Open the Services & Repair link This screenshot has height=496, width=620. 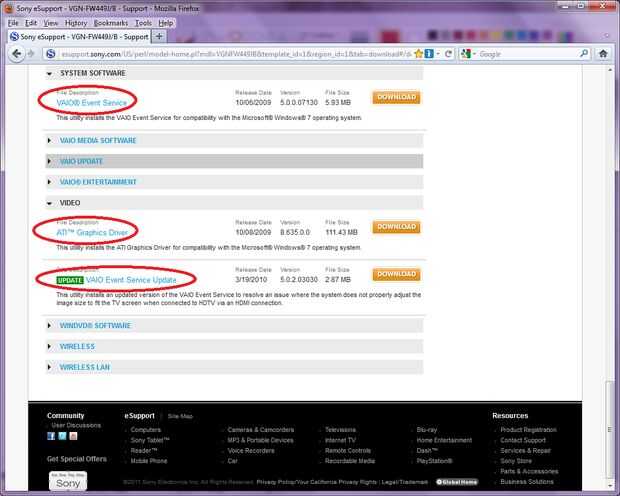click(525, 451)
